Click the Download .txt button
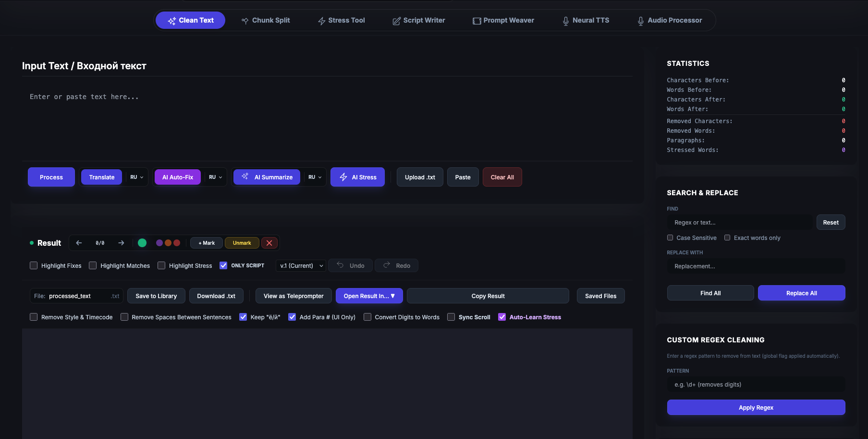This screenshot has height=439, width=868. point(216,296)
